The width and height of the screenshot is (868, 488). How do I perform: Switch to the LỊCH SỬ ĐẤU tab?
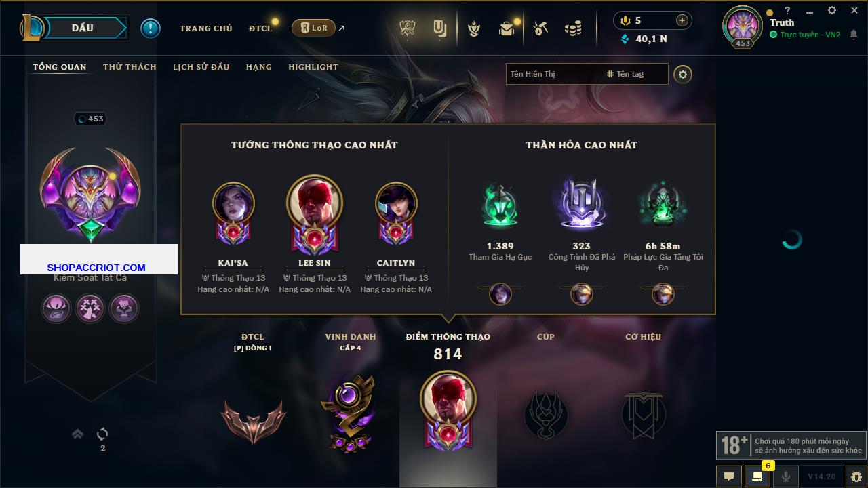(x=201, y=67)
